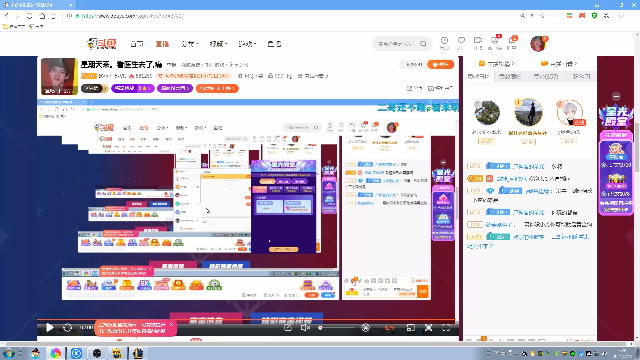This screenshot has width=640, height=360.
Task: Open the black round icon taskbar app
Action: [97, 353]
